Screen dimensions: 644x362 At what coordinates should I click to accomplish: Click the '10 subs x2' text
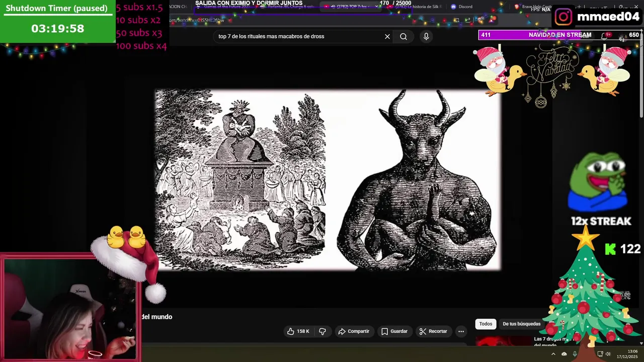[138, 20]
